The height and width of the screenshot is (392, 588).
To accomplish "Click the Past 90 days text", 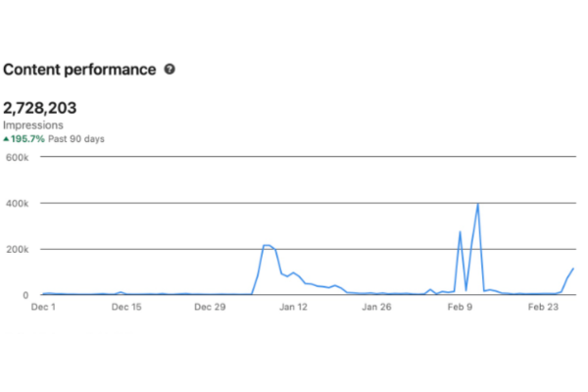I will tap(76, 139).
